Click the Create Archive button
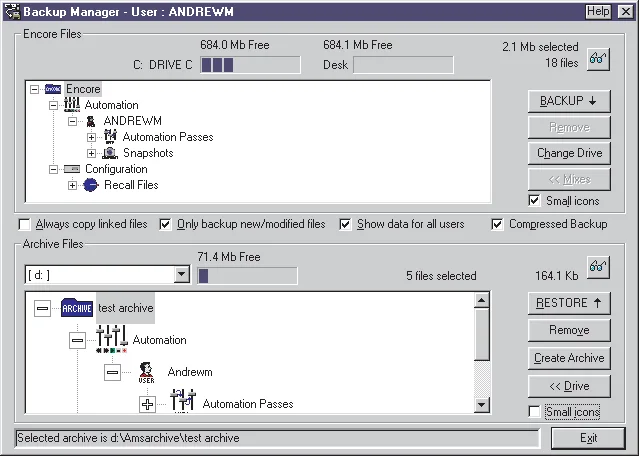This screenshot has width=639, height=456. (569, 358)
